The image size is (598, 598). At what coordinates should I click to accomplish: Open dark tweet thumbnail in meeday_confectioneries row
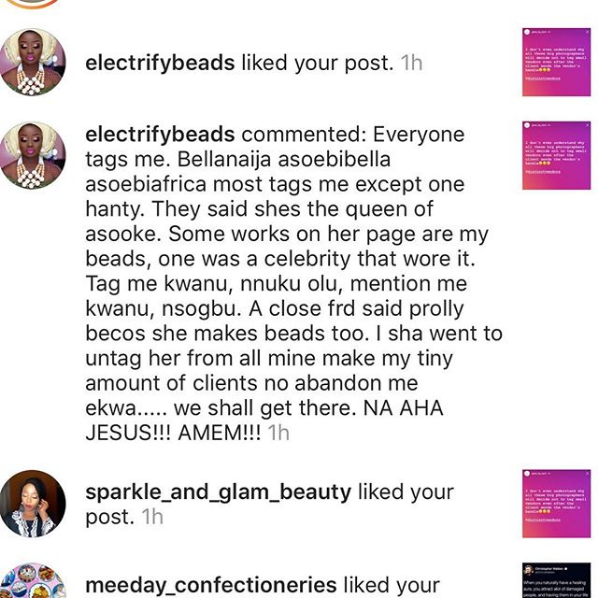(x=556, y=580)
